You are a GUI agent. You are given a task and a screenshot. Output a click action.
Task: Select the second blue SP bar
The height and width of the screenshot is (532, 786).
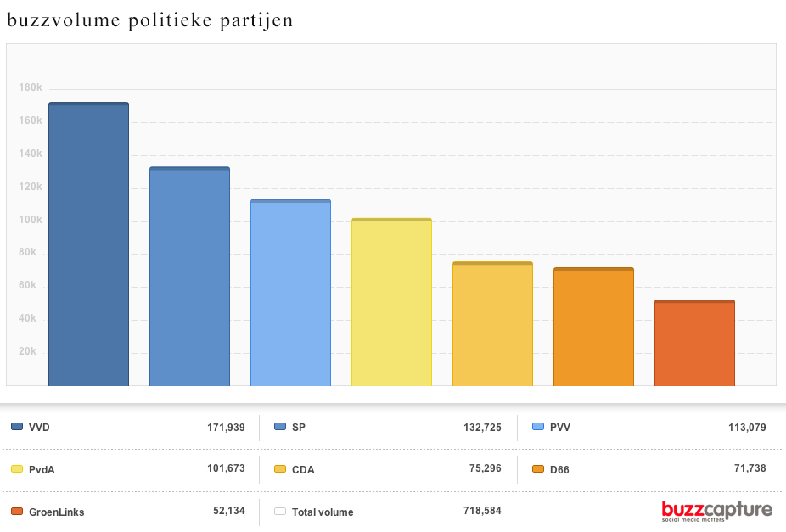(189, 277)
